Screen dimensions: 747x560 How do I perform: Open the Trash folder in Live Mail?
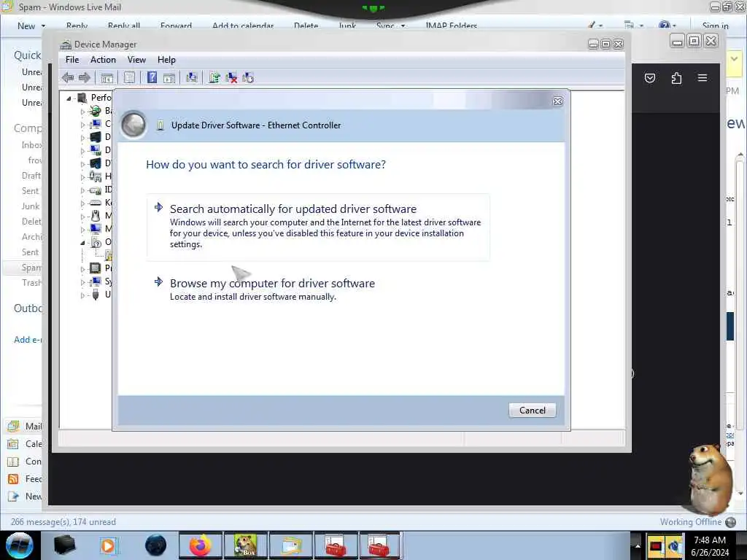click(31, 283)
